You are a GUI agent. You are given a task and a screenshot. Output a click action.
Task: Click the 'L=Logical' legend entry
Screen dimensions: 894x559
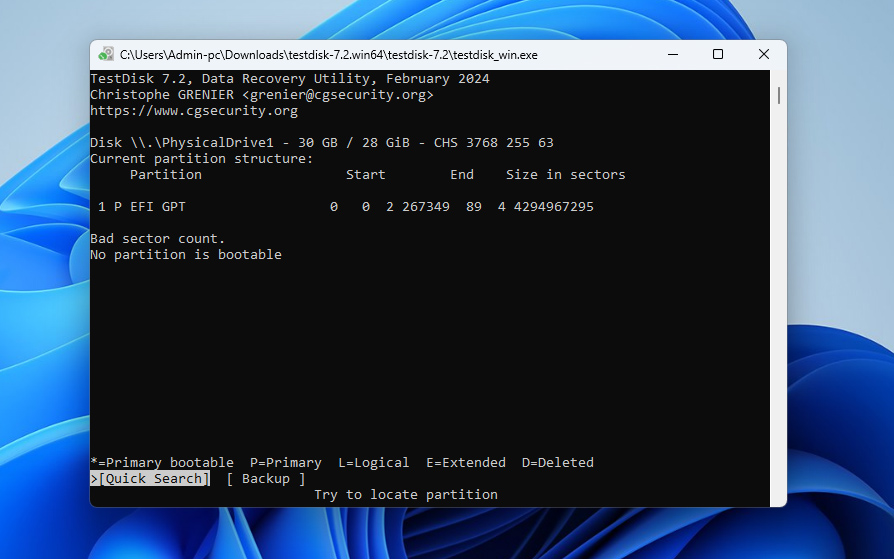pos(373,463)
